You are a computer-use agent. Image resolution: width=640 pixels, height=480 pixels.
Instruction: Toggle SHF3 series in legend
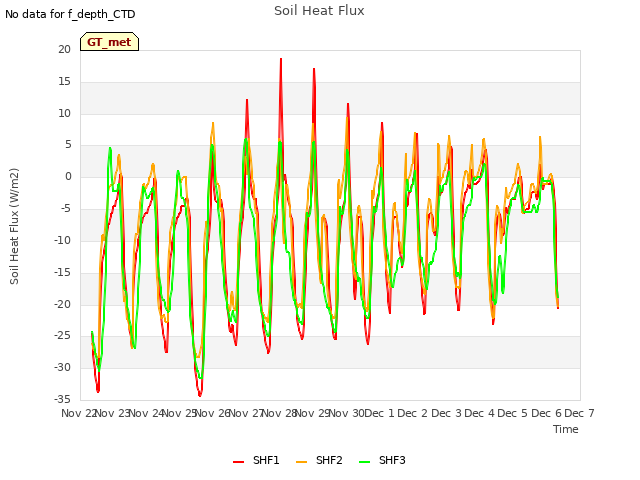(x=382, y=460)
